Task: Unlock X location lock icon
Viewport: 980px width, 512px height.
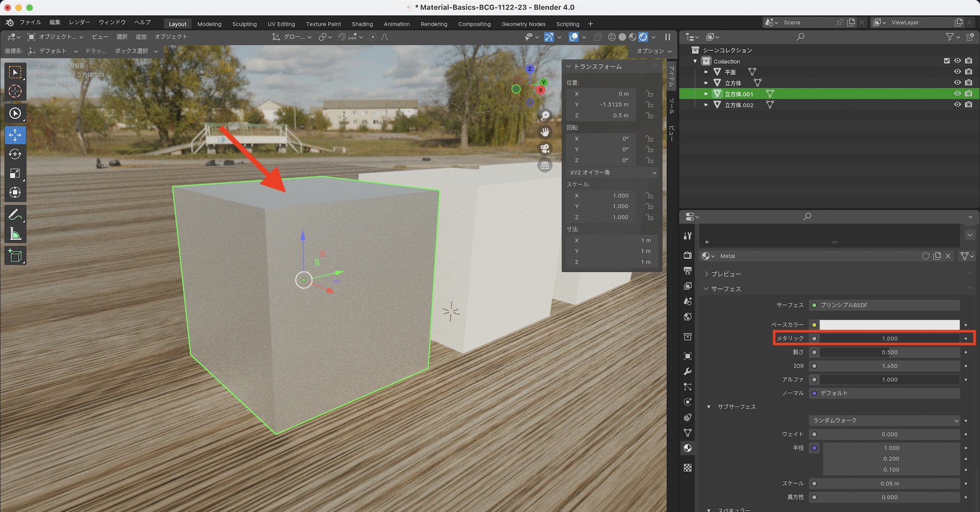Action: click(x=649, y=94)
